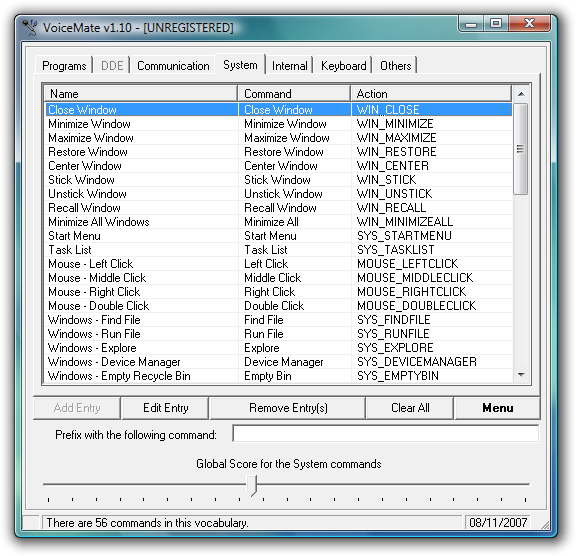Select the Close Window row
The width and height of the screenshot is (576, 556).
point(278,109)
